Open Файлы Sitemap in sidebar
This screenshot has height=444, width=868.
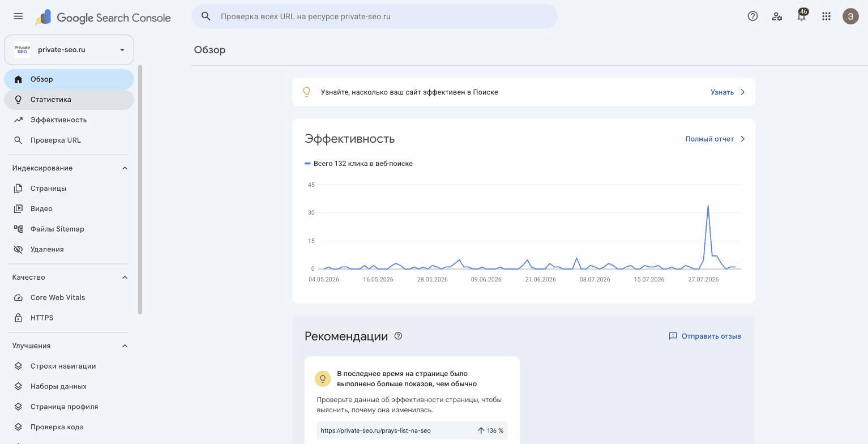tap(69, 229)
